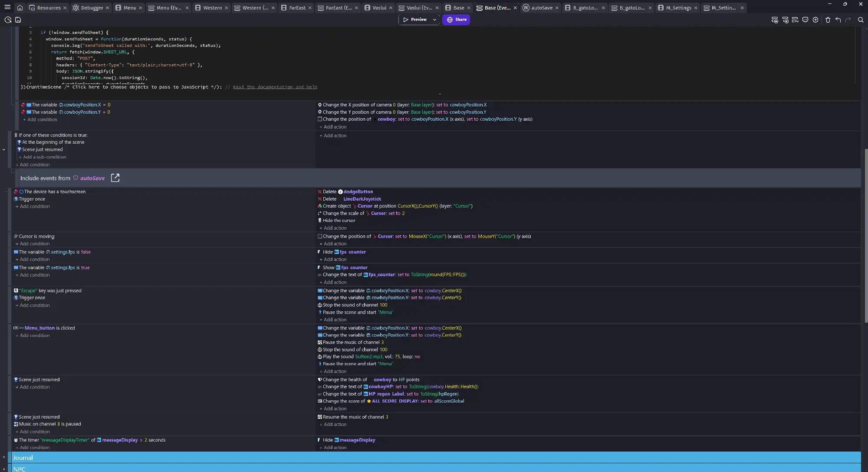Click the Share button
The image size is (868, 472).
click(456, 20)
